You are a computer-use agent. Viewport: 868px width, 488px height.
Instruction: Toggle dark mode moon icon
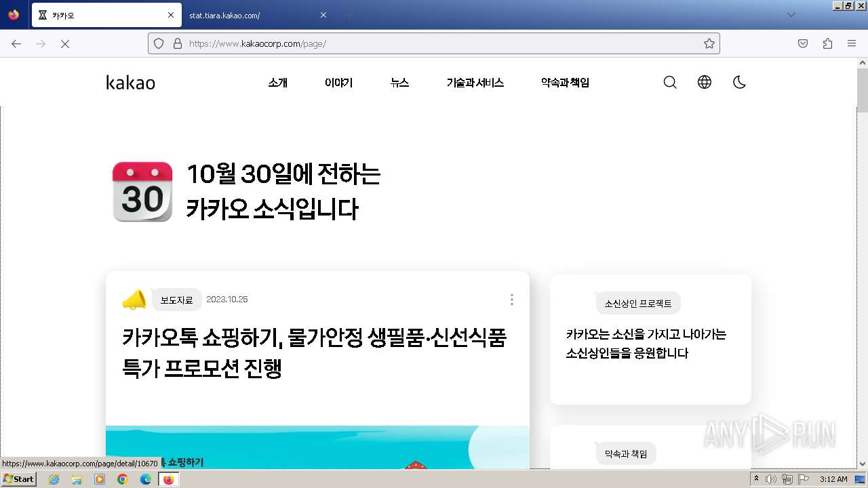coord(739,82)
